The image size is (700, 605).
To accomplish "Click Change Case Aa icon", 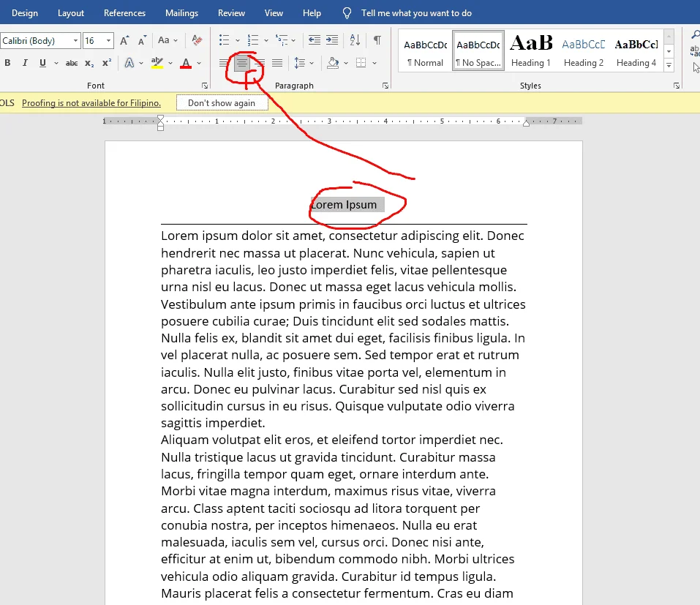I will [x=163, y=41].
